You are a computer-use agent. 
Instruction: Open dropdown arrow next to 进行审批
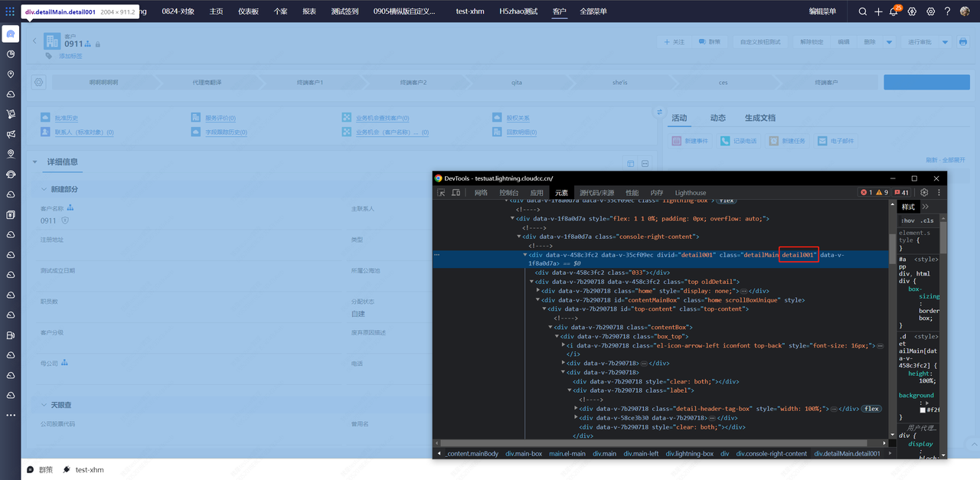(x=945, y=42)
